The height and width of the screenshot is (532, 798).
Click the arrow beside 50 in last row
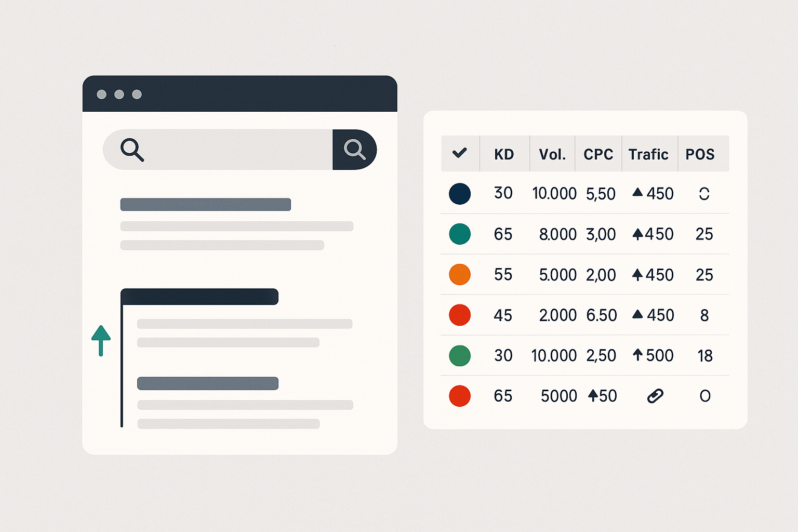click(593, 395)
